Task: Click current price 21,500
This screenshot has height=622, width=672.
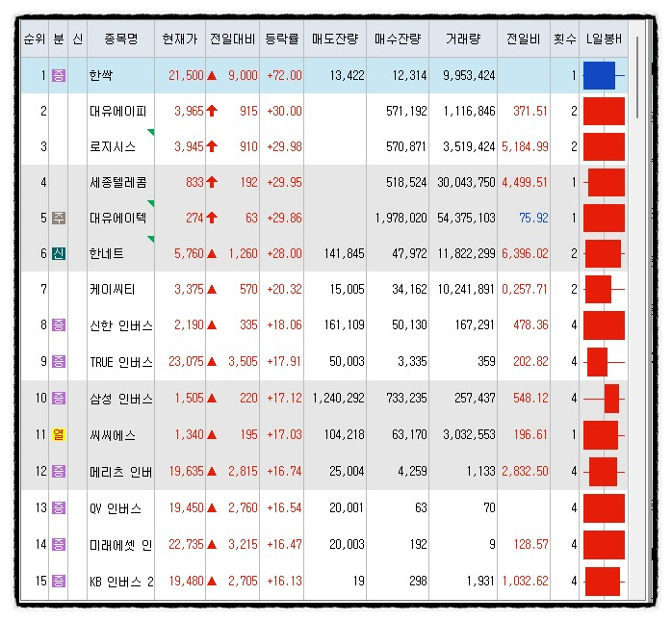Action: [x=186, y=75]
